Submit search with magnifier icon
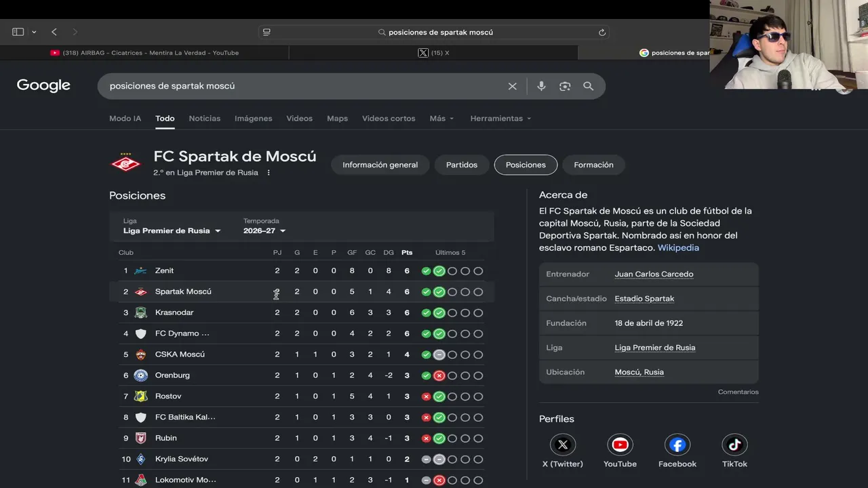This screenshot has height=488, width=868. [x=589, y=86]
